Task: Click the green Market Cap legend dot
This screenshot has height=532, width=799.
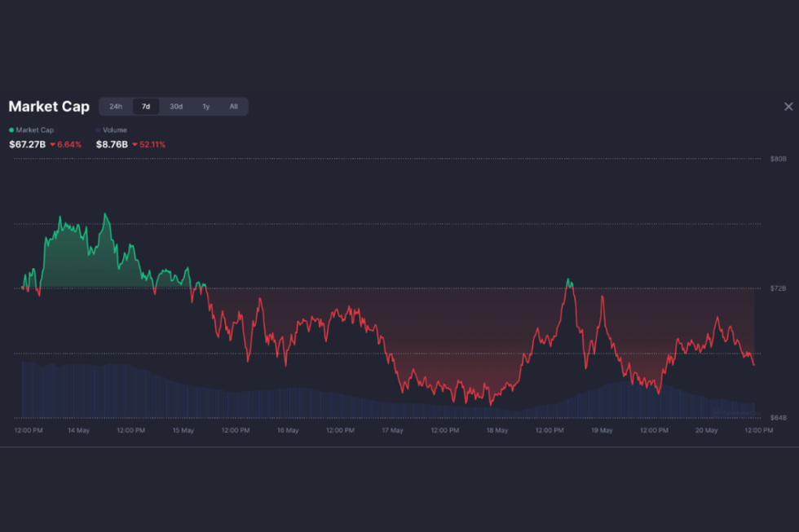Action: pos(11,130)
